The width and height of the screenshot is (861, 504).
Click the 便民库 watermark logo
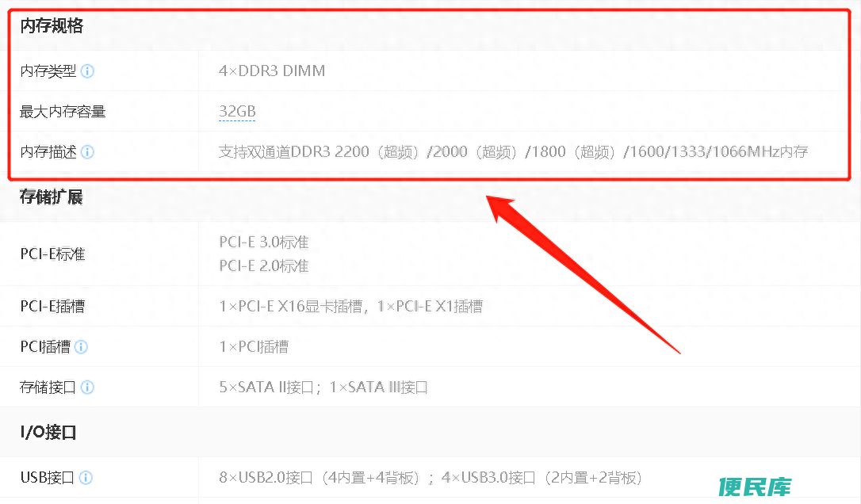pyautogui.click(x=755, y=487)
